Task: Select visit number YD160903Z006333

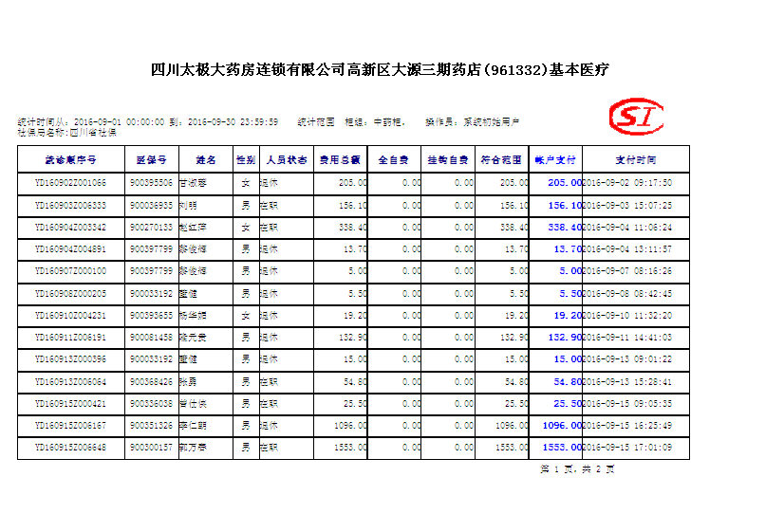Action: [70, 205]
